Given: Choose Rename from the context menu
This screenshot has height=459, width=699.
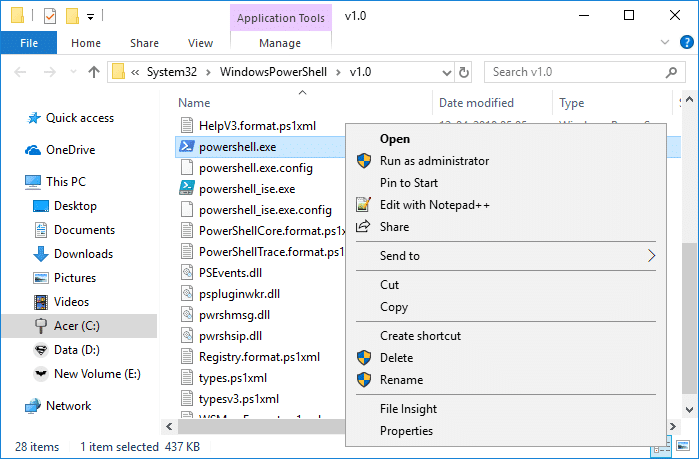Looking at the screenshot, I should [506, 380].
